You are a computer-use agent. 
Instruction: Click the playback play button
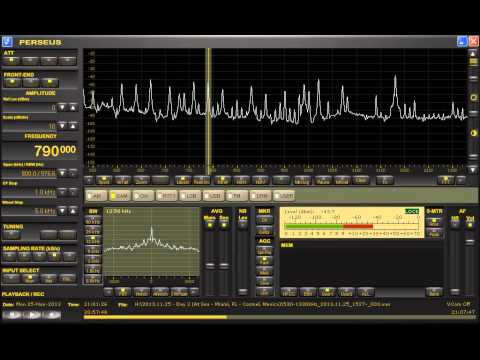click(33, 315)
